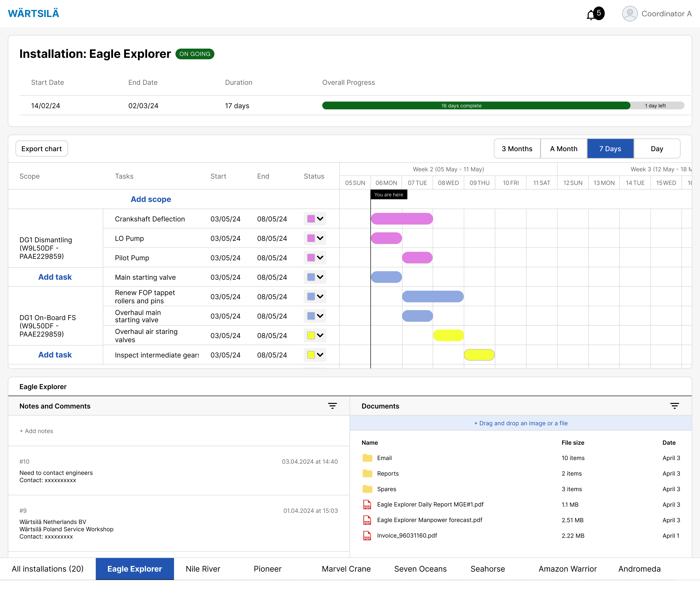Viewport: 700px width, 592px height.
Task: Select the Eagle Explorer bottom tab
Action: click(135, 569)
